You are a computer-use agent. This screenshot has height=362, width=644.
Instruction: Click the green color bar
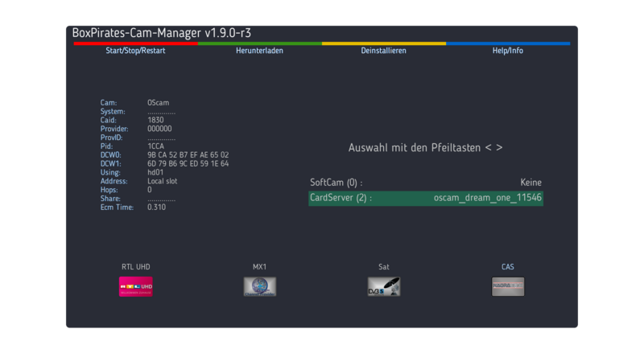pos(259,43)
